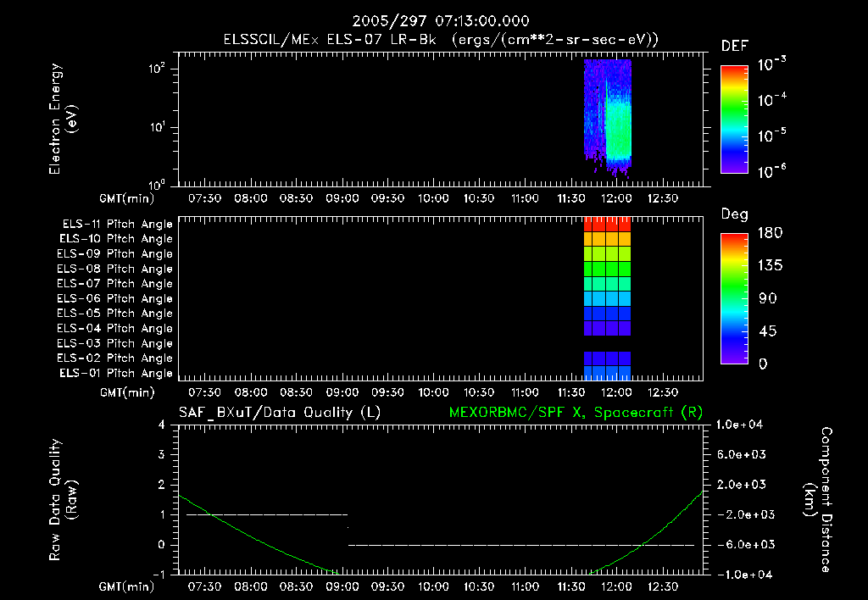
Task: Click the 10^-6 value on DEF scale
Action: 771,171
